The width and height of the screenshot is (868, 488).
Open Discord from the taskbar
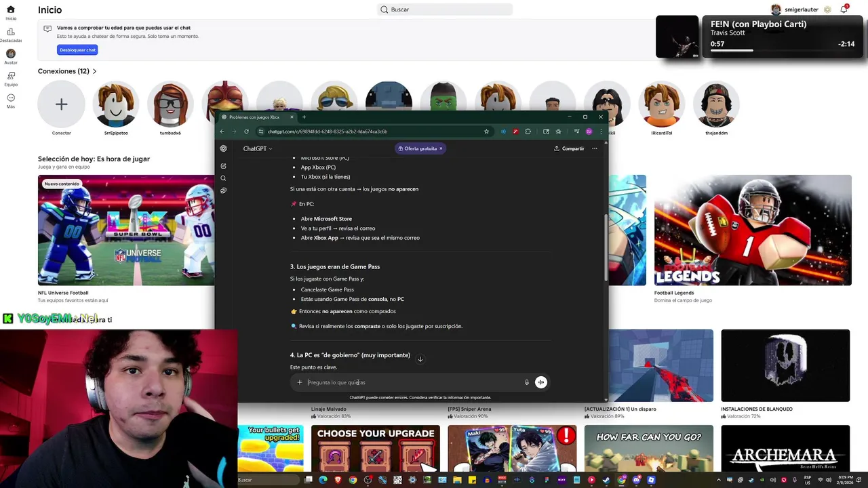[636, 480]
